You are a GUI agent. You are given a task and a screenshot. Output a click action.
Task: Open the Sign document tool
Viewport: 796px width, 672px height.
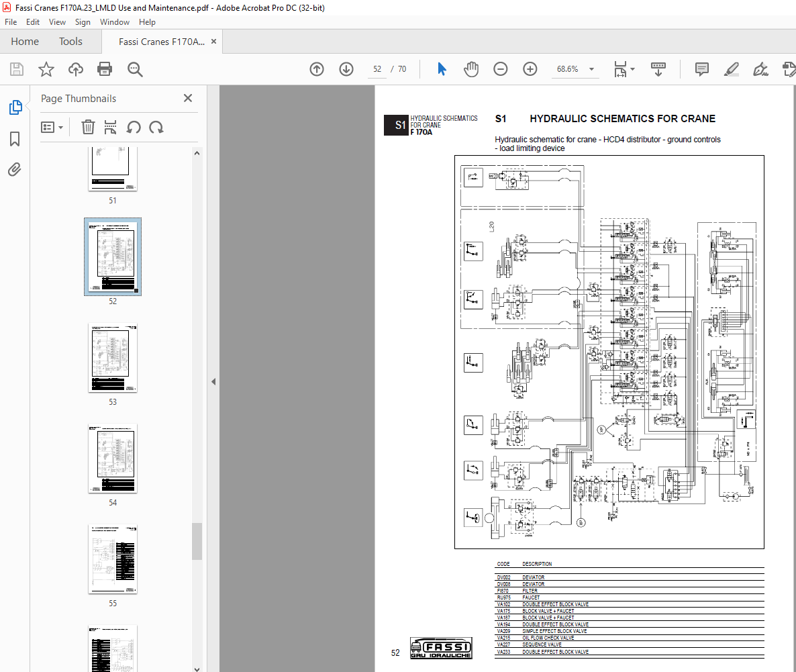760,69
